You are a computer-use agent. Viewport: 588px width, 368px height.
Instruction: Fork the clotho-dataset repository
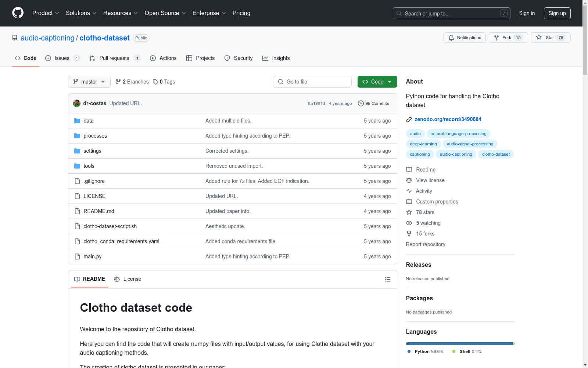[508, 38]
